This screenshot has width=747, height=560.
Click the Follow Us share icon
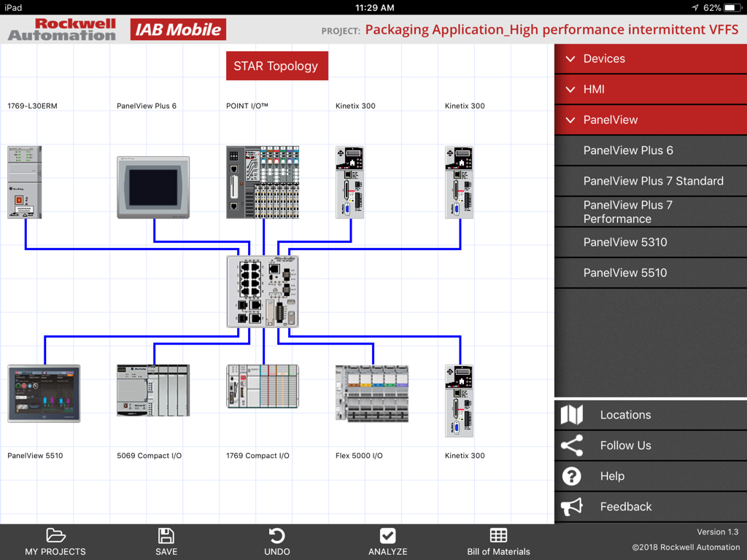(x=572, y=445)
